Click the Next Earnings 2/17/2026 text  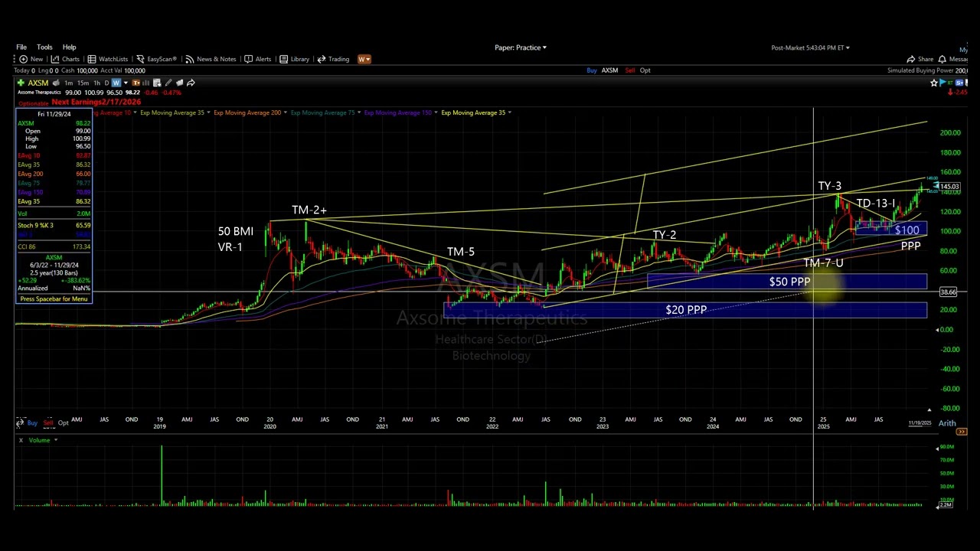[x=96, y=102]
